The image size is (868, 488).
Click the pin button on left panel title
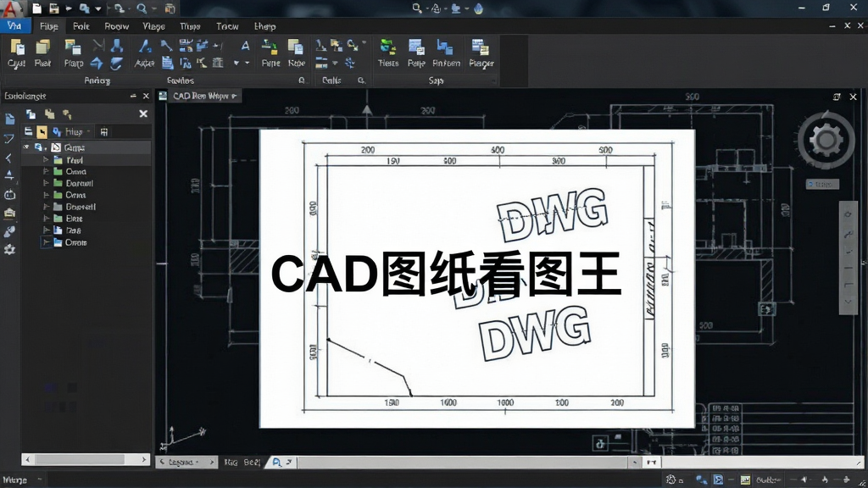pyautogui.click(x=133, y=96)
